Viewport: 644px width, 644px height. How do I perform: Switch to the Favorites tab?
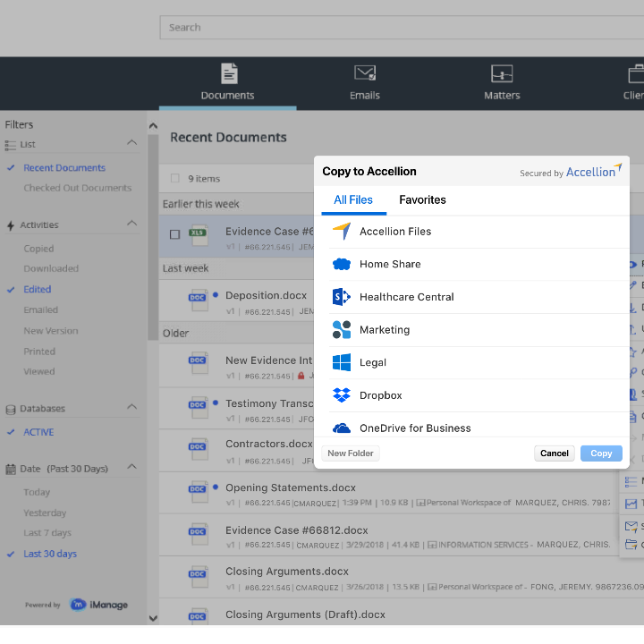click(x=422, y=200)
